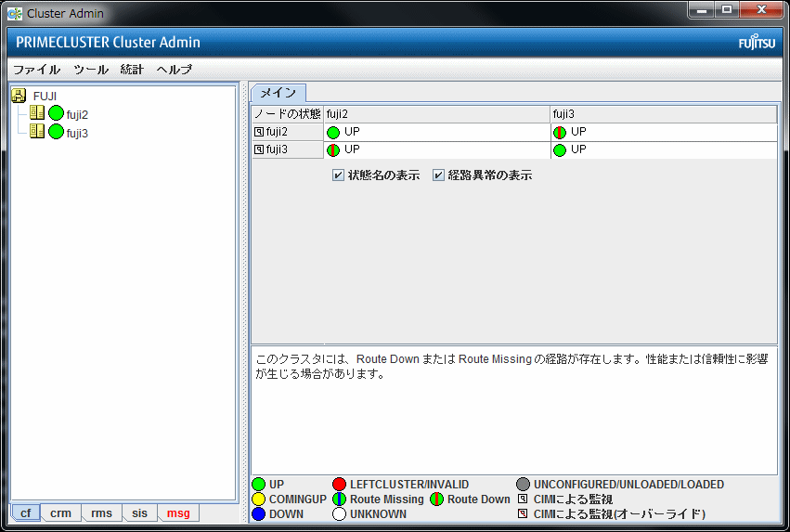The width and height of the screenshot is (790, 532).
Task: Click the fuji3 server icon in the tree
Action: click(37, 131)
